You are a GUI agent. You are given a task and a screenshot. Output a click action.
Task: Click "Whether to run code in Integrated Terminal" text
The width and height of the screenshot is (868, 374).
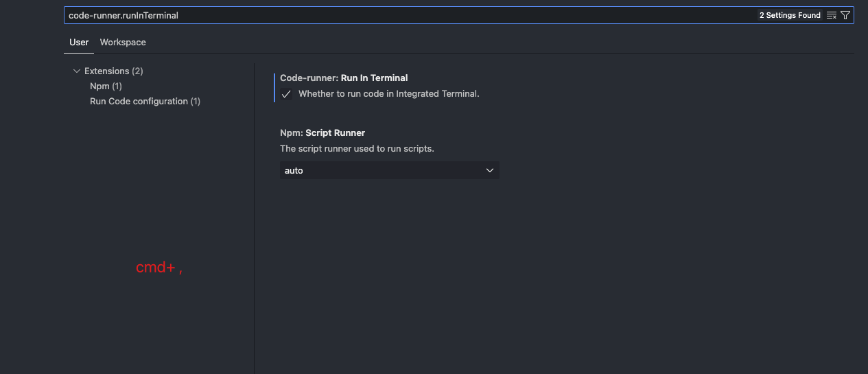click(x=388, y=94)
